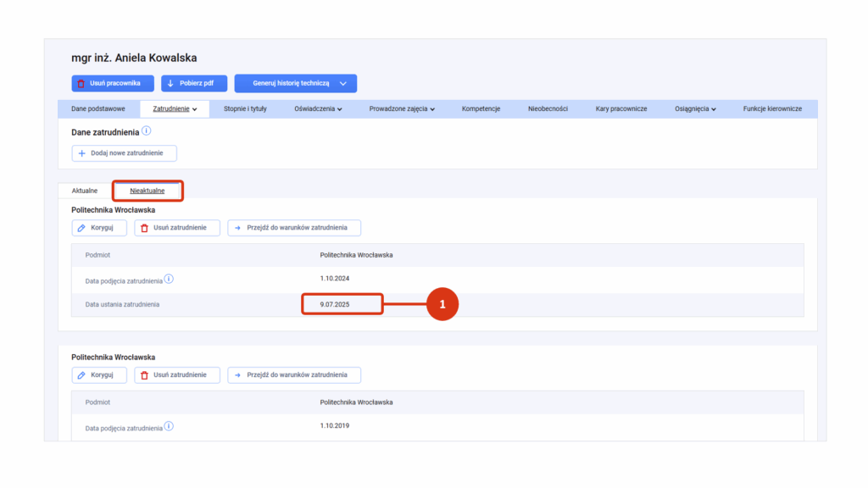Expand the Generuj historię techniczną dropdown arrow
868x488 pixels.
(343, 84)
